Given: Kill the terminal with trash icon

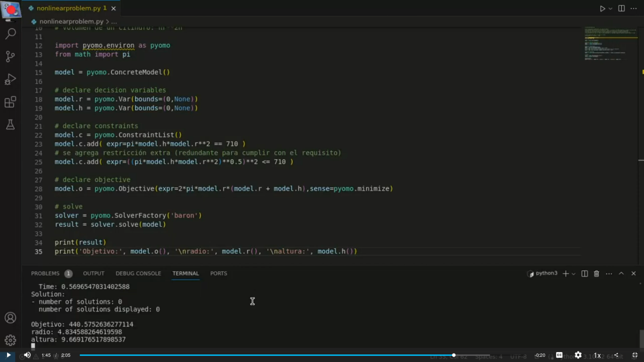Looking at the screenshot, I should tap(596, 273).
